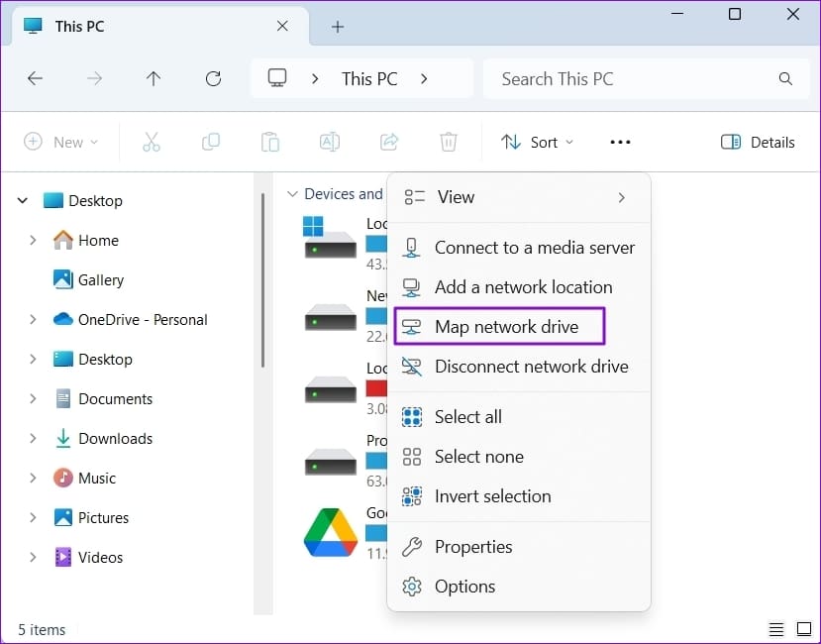
Task: Toggle the Details pane button
Action: [758, 142]
